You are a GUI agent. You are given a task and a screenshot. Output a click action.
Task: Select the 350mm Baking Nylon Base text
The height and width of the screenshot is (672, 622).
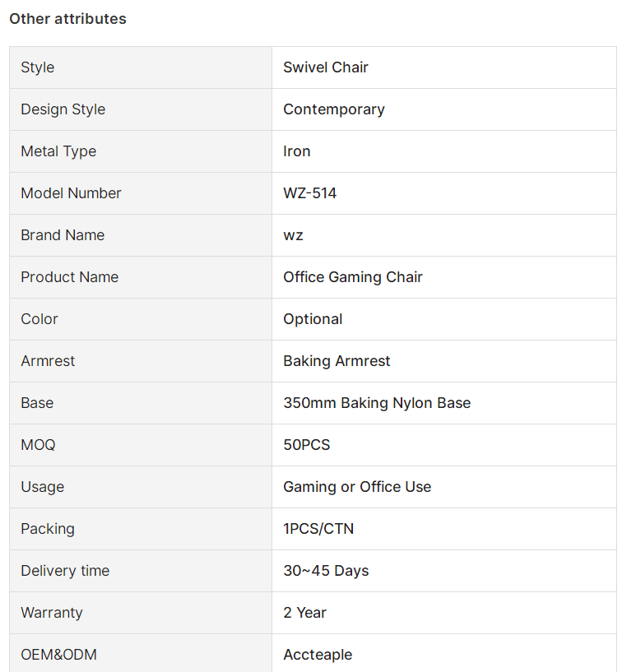point(377,403)
